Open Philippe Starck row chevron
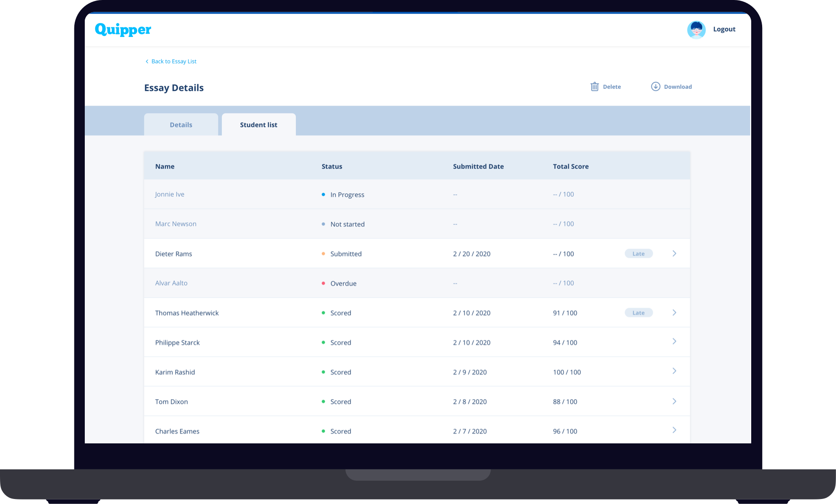 [x=674, y=342]
